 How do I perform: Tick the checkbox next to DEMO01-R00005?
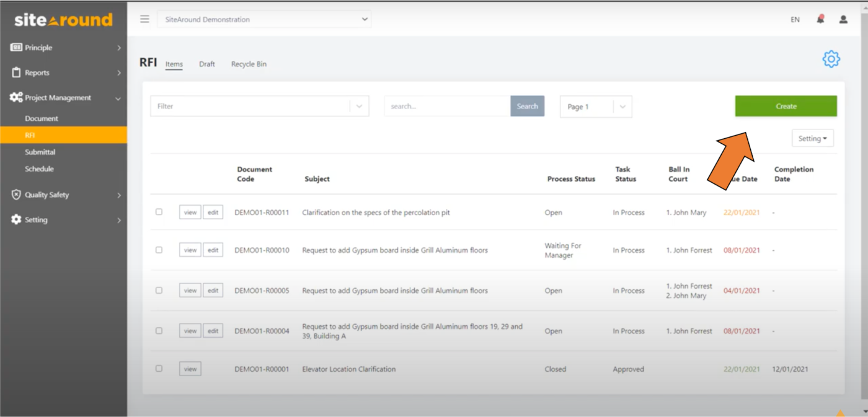pyautogui.click(x=159, y=290)
